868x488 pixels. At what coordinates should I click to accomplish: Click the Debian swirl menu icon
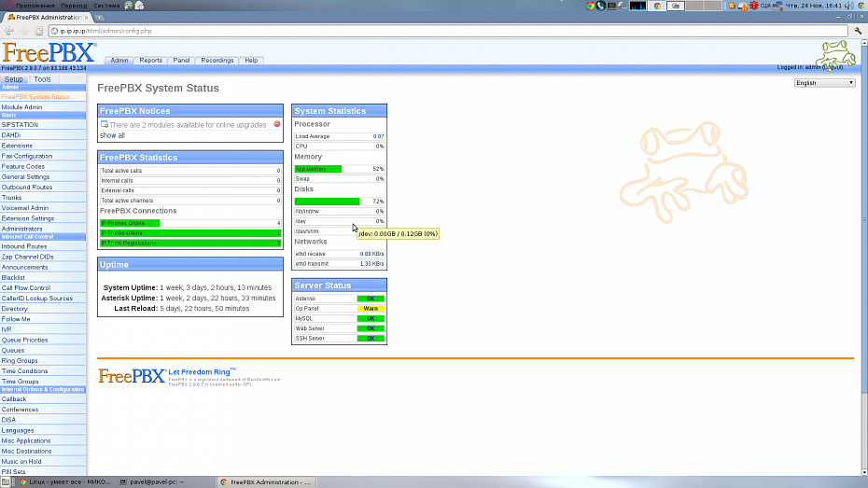(x=7, y=5)
